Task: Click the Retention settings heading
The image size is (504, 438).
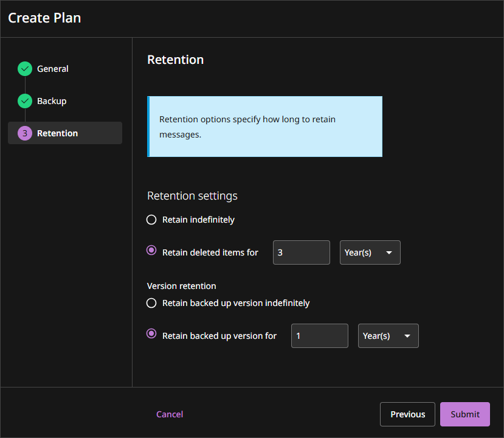Action: pos(192,196)
